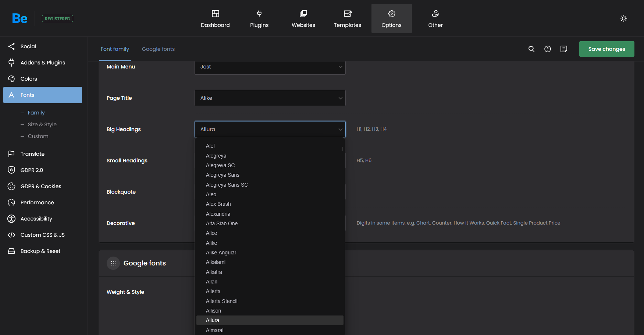Open Colors in the sidebar

tap(29, 79)
